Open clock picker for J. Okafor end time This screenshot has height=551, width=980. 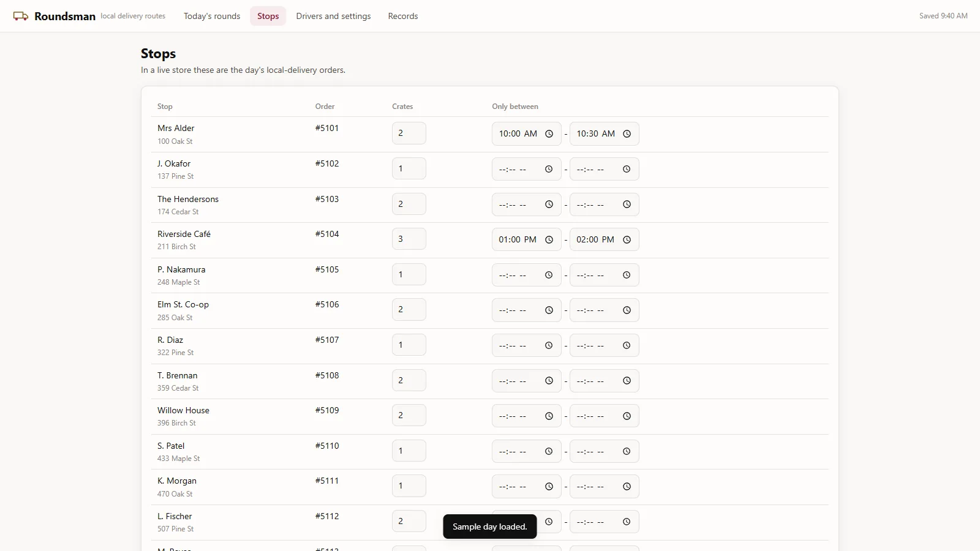tap(627, 170)
